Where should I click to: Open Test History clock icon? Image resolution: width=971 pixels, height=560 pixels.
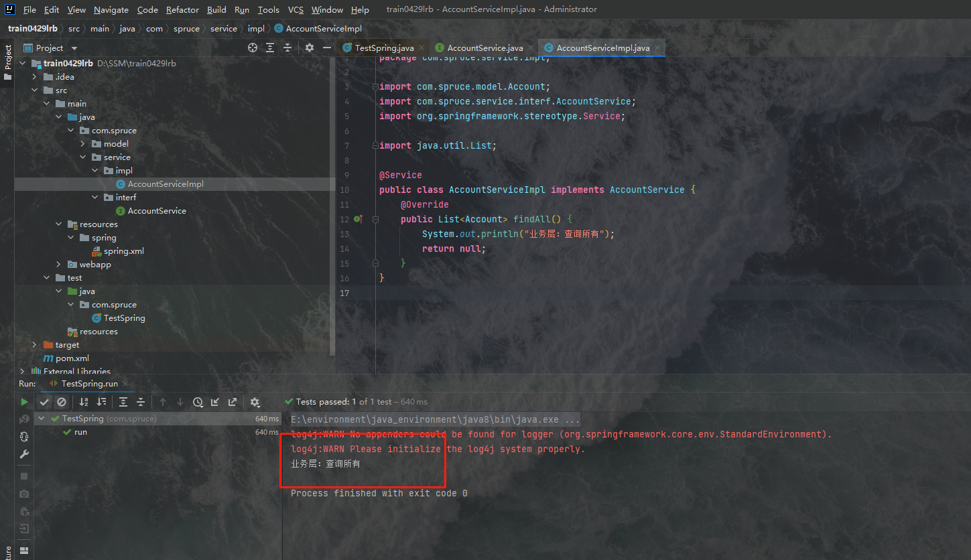point(198,402)
